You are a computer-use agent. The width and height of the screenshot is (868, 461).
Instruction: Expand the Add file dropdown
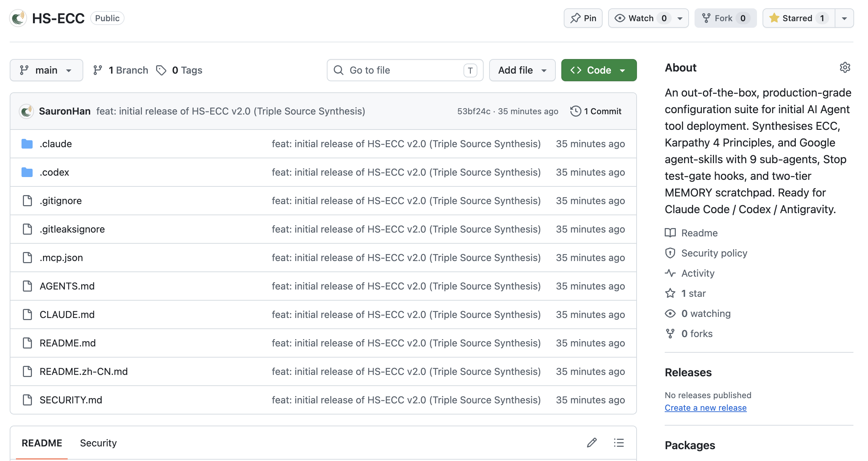(x=522, y=70)
